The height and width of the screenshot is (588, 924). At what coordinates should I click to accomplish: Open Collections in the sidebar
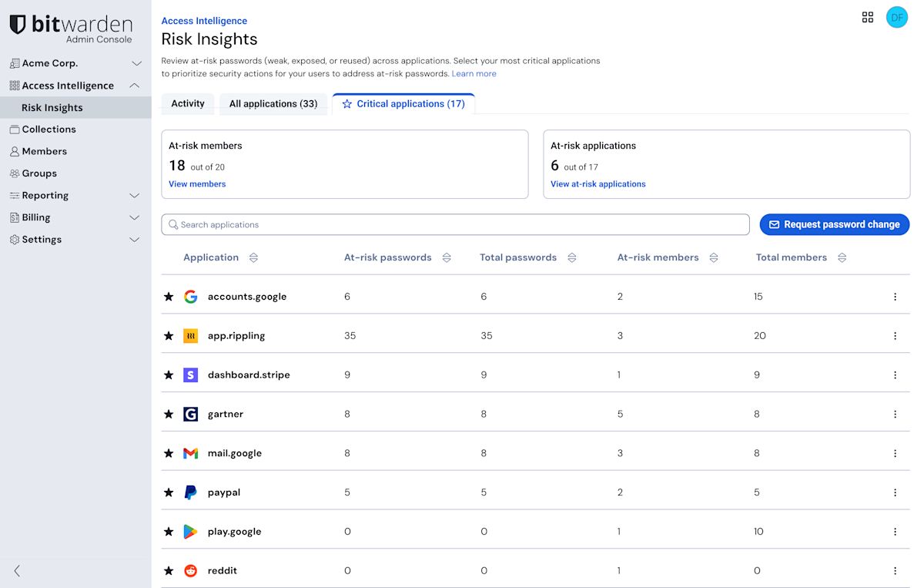point(49,129)
